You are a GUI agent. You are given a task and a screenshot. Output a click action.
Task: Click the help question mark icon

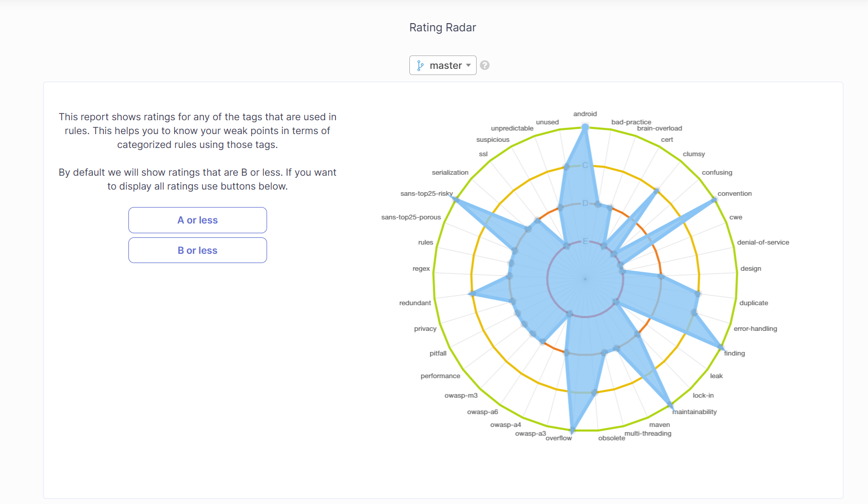[x=484, y=65]
